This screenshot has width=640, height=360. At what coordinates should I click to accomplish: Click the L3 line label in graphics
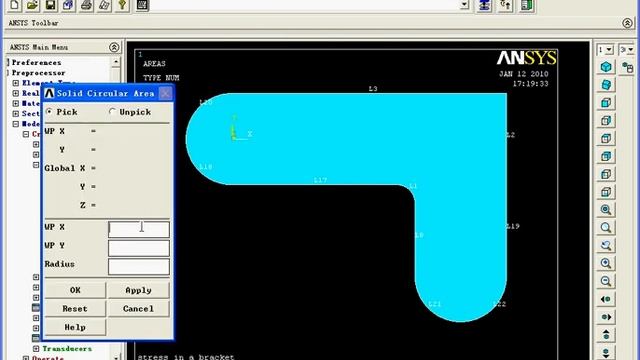pos(373,89)
